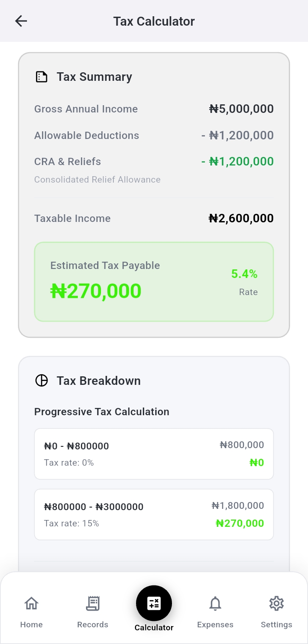Click the 5.4% Rate indicator

244,274
